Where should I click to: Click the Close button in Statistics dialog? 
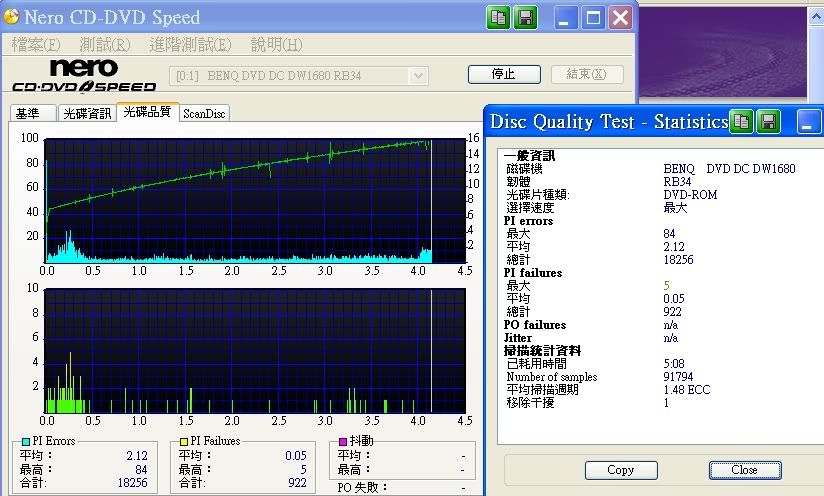745,470
